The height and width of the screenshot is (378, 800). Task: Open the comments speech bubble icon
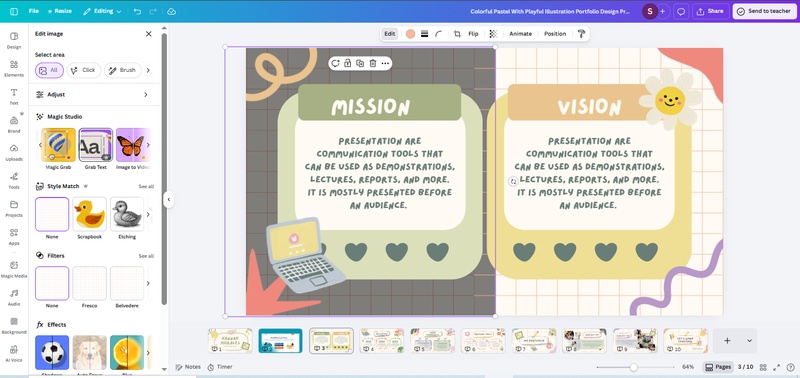coord(681,11)
